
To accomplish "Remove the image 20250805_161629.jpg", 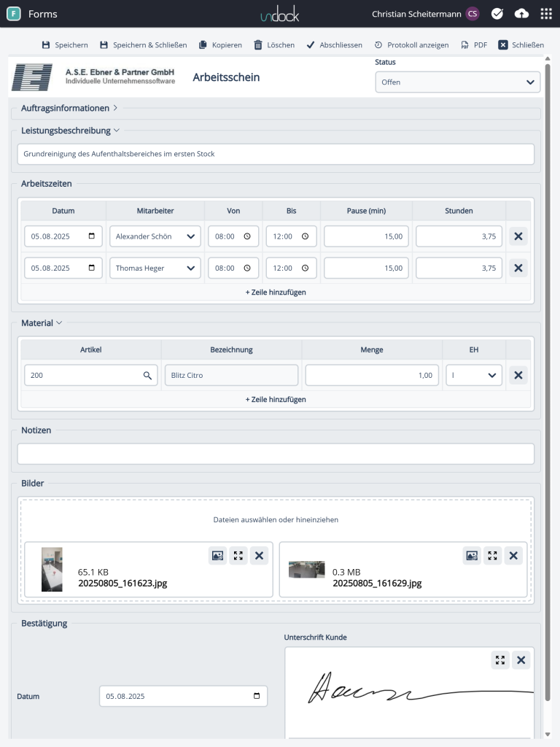I will pyautogui.click(x=513, y=556).
